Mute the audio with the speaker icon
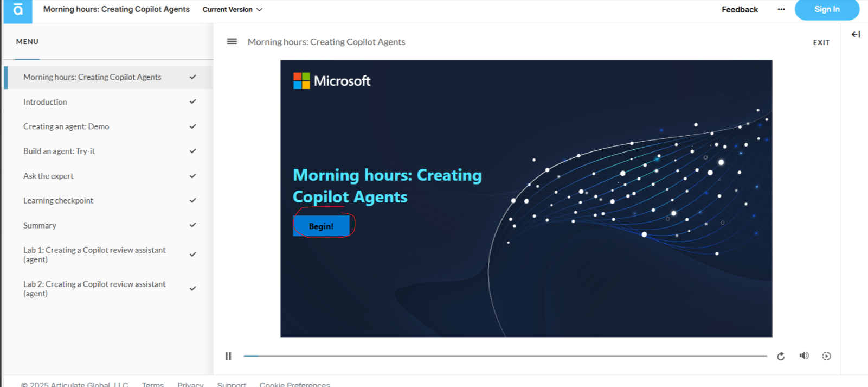 [804, 356]
